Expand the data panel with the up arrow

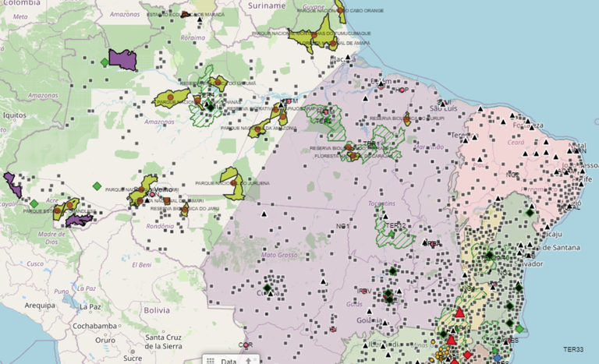[x=248, y=361]
